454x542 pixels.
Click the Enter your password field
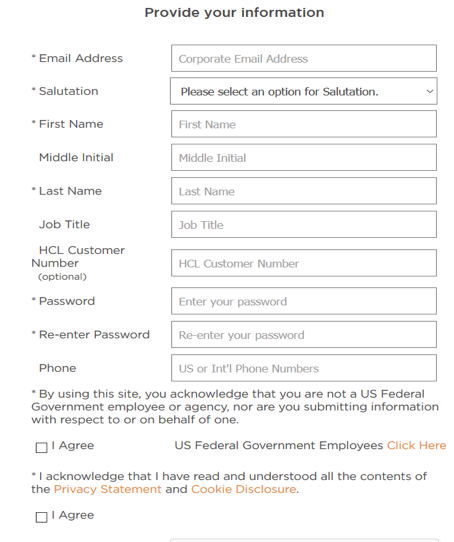tap(304, 301)
